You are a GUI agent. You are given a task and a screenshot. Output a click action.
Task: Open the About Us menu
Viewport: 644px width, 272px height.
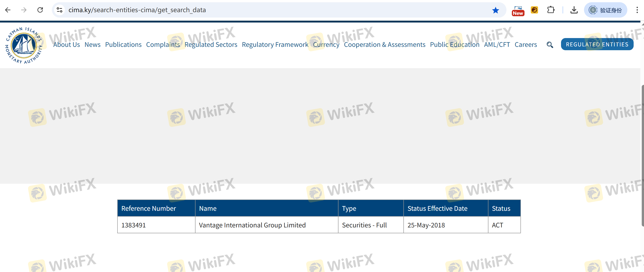click(66, 45)
